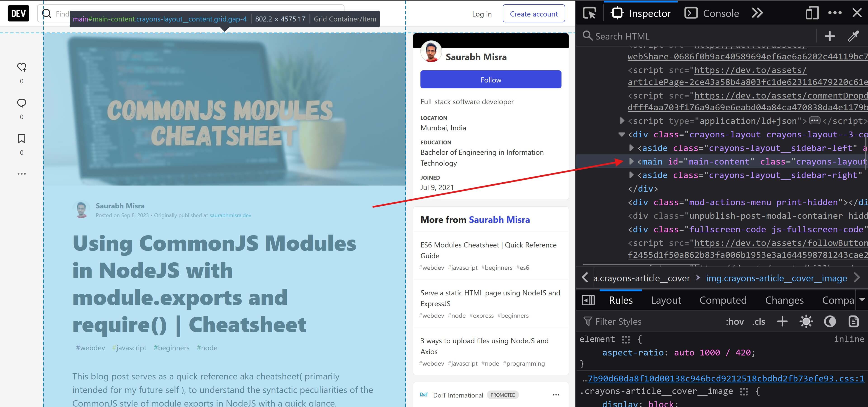Close the DevTools panel
This screenshot has width=868, height=407.
(857, 13)
